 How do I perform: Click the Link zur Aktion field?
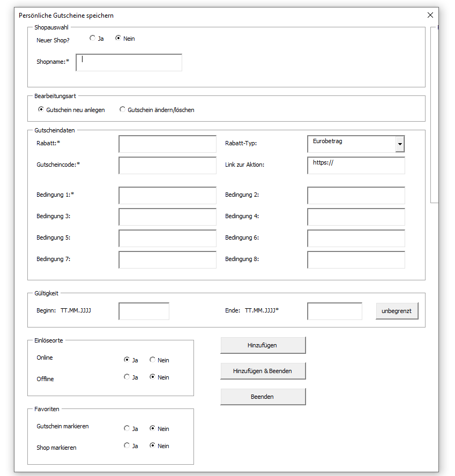tap(356, 166)
